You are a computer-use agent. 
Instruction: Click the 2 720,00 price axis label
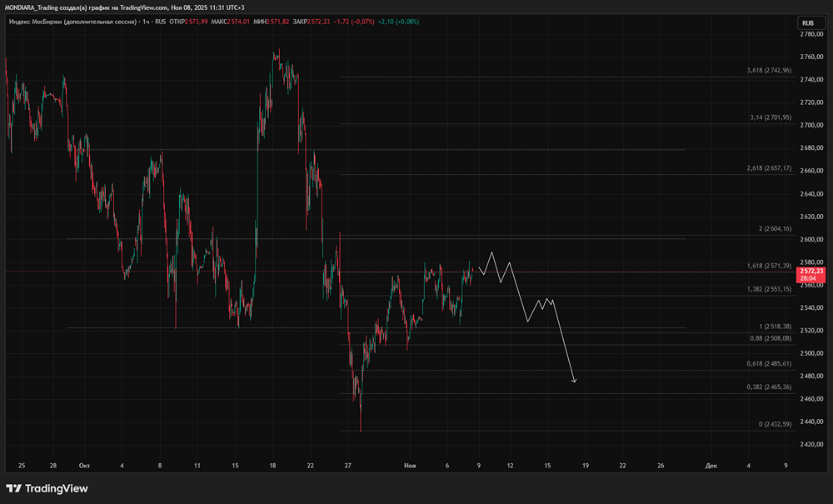pyautogui.click(x=811, y=102)
